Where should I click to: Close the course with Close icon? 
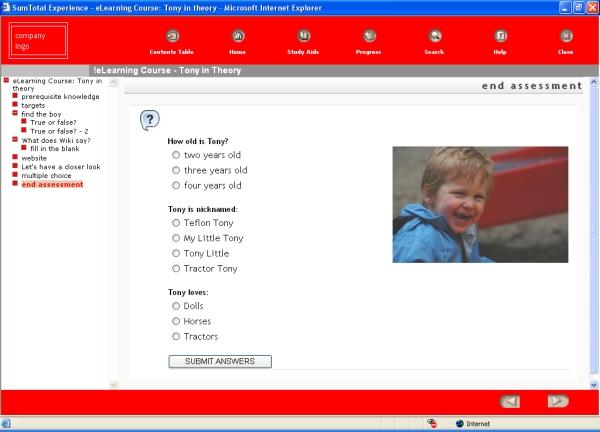click(566, 36)
